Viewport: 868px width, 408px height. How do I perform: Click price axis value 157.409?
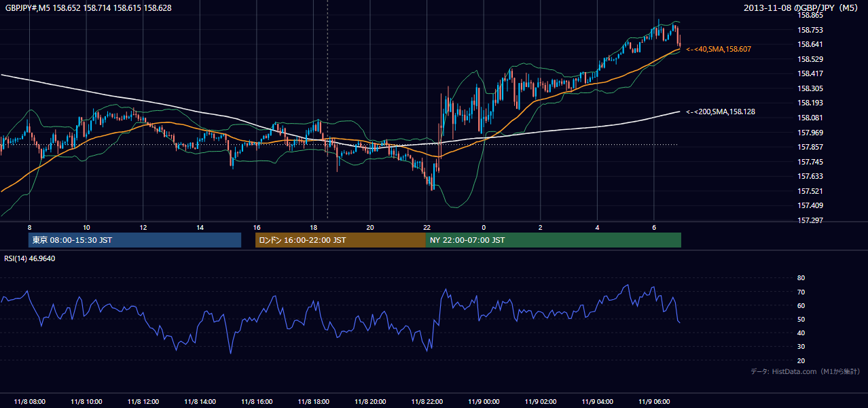[x=810, y=206]
